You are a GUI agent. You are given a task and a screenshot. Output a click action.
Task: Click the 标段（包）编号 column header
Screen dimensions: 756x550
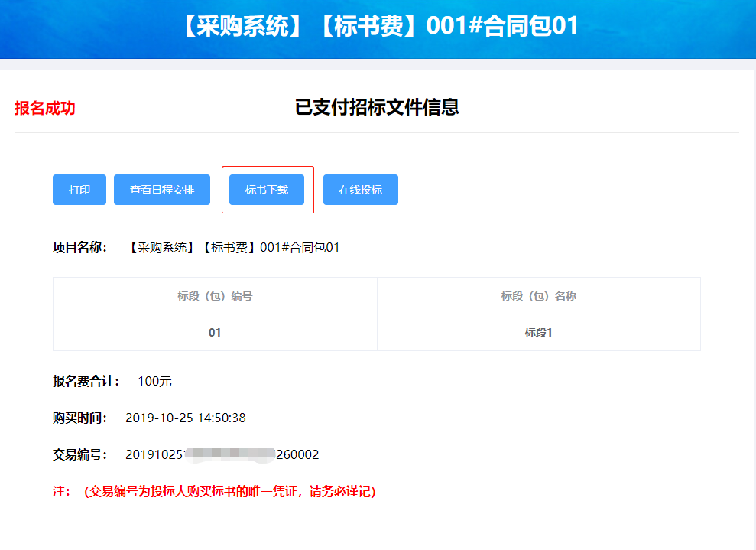(x=215, y=296)
